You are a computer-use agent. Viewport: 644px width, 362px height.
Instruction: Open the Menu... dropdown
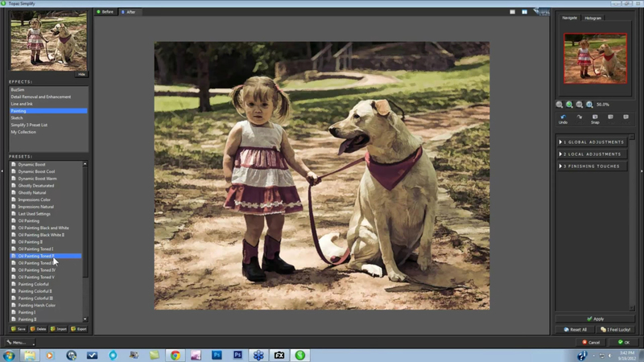19,343
